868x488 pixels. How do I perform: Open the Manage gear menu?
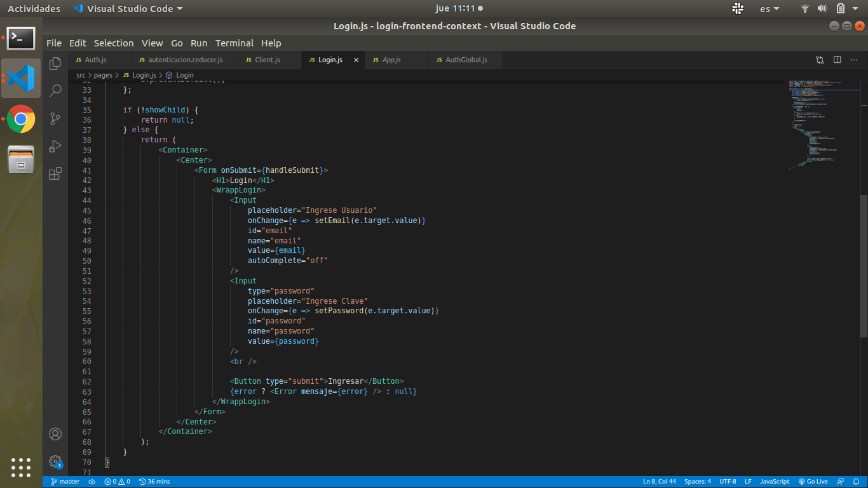[55, 462]
